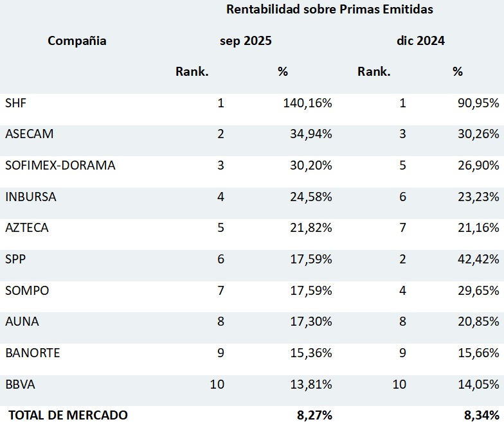Click the SHF company name cell
Image resolution: width=504 pixels, height=433 pixels.
(x=16, y=103)
